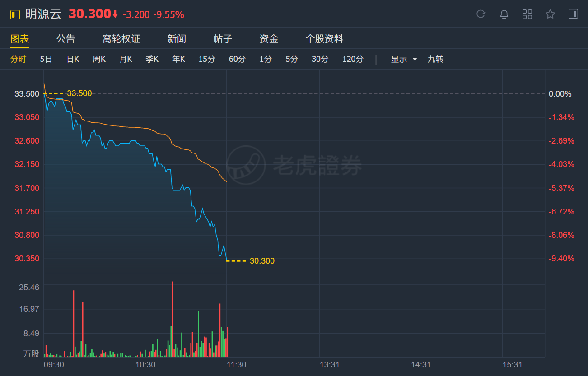This screenshot has height=376, width=588.
Task: Choose the 15分 interval
Action: (x=207, y=59)
